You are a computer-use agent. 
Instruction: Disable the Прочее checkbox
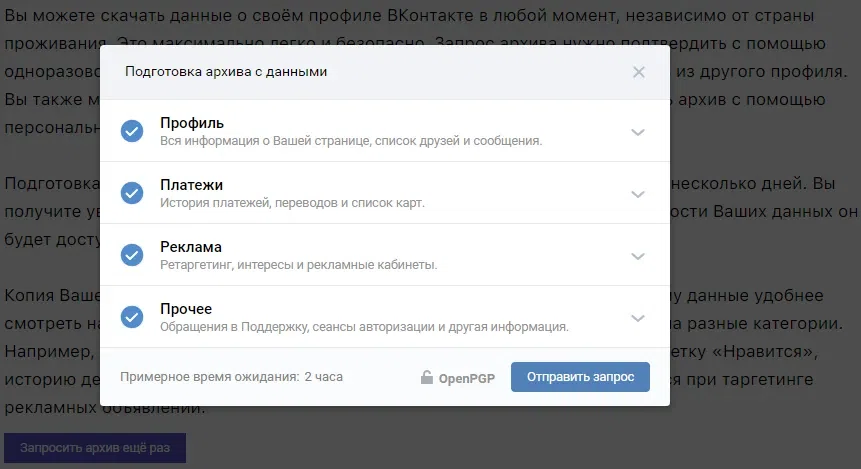(132, 317)
